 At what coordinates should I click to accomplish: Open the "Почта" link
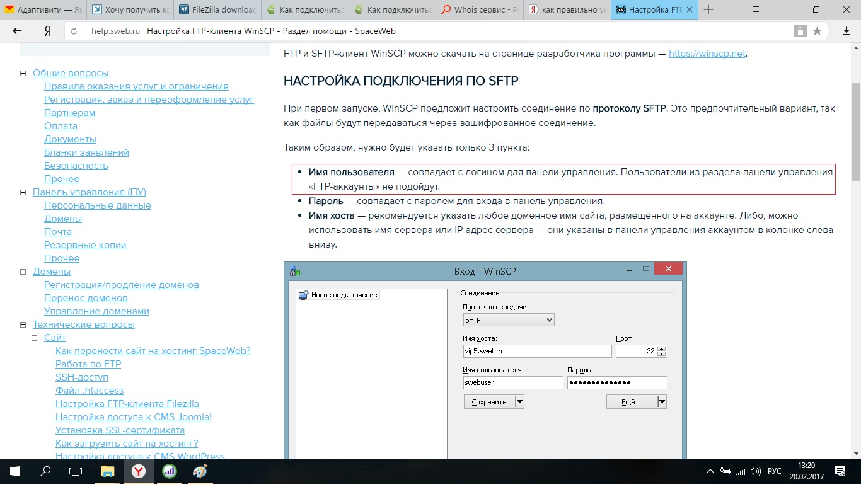tap(58, 232)
